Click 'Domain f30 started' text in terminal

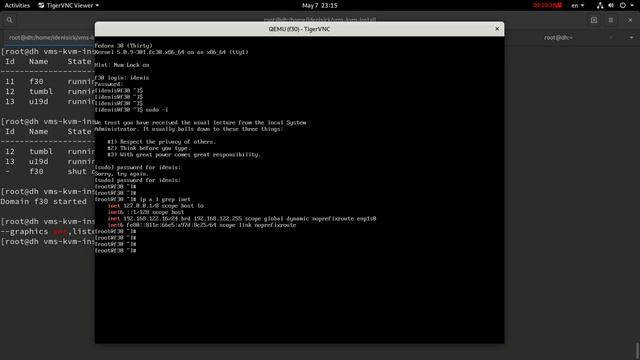pos(43,202)
